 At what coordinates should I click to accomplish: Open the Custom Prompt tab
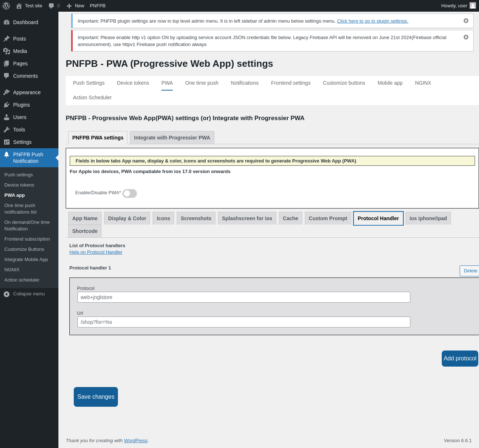328,218
